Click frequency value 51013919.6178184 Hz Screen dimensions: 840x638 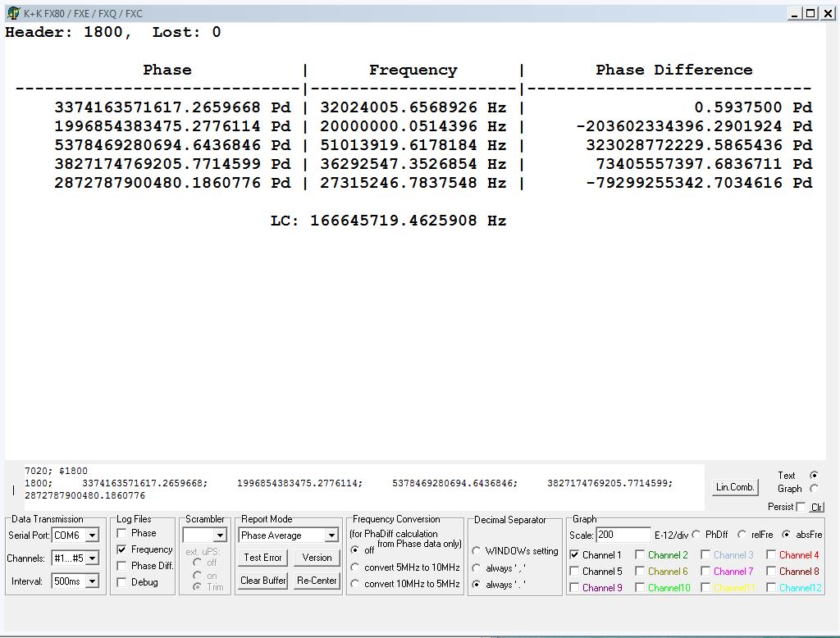coord(413,145)
